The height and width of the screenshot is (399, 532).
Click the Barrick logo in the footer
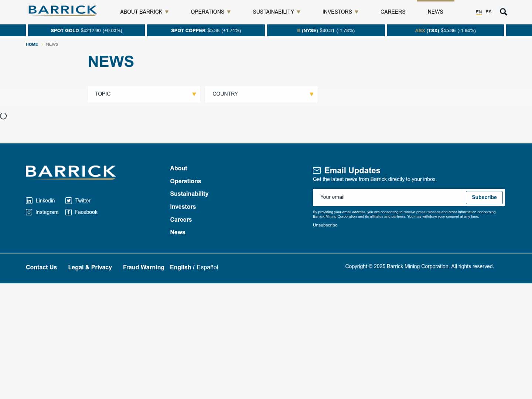click(71, 172)
